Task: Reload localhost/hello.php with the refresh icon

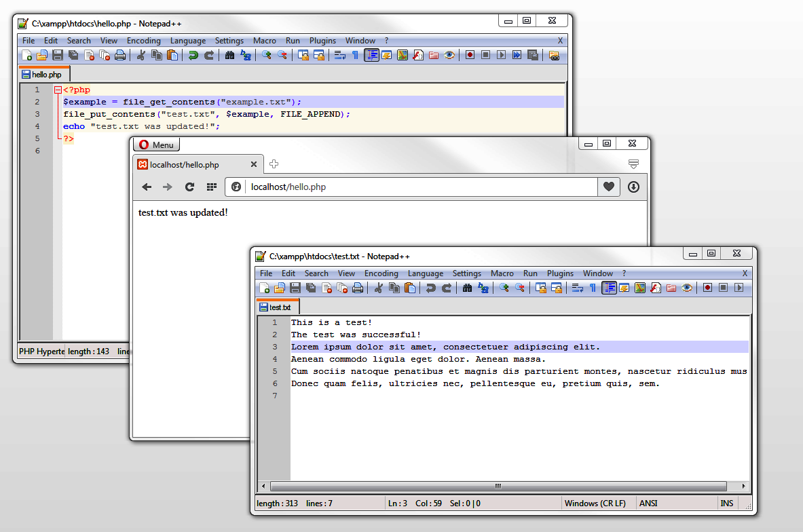Action: (189, 187)
